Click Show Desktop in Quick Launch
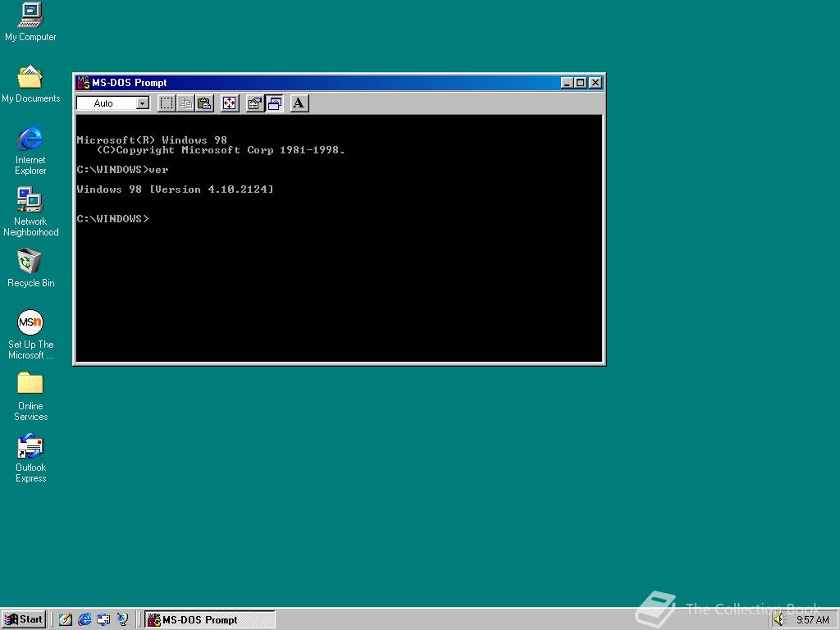Image resolution: width=840 pixels, height=630 pixels. click(x=66, y=620)
